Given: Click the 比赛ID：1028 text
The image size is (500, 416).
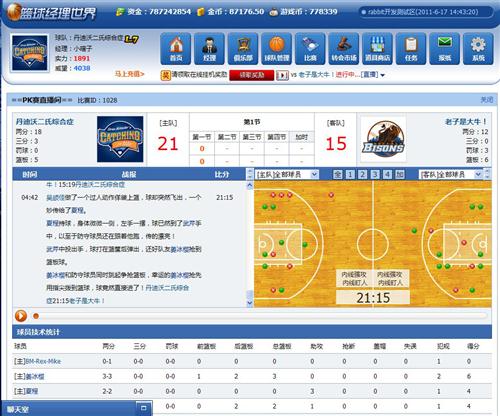Looking at the screenshot, I should pyautogui.click(x=97, y=100).
